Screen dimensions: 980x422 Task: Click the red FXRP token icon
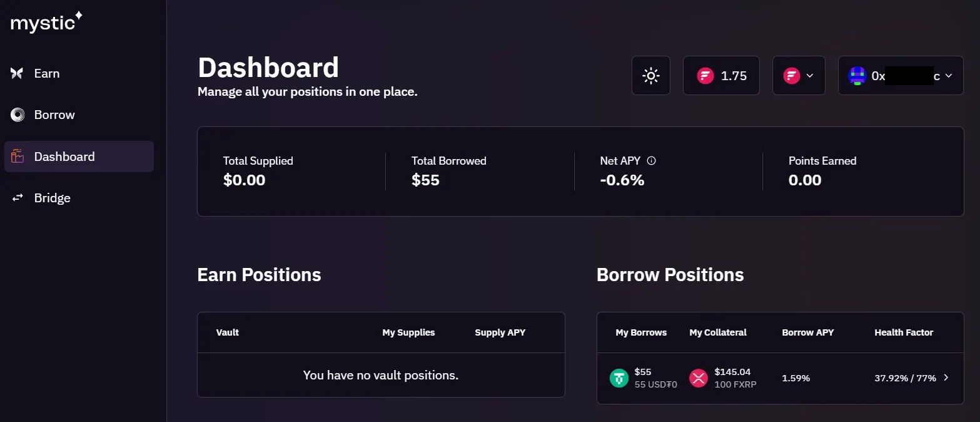(698, 378)
